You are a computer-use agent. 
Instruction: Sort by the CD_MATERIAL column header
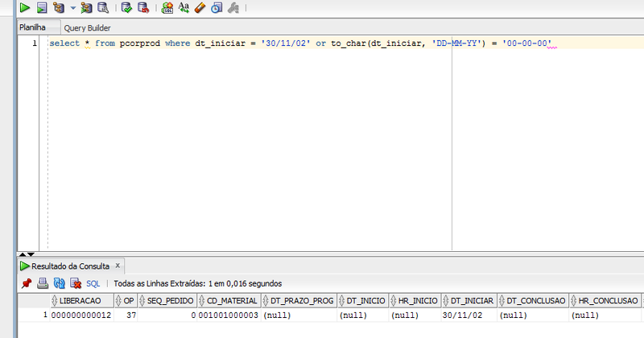click(x=229, y=301)
